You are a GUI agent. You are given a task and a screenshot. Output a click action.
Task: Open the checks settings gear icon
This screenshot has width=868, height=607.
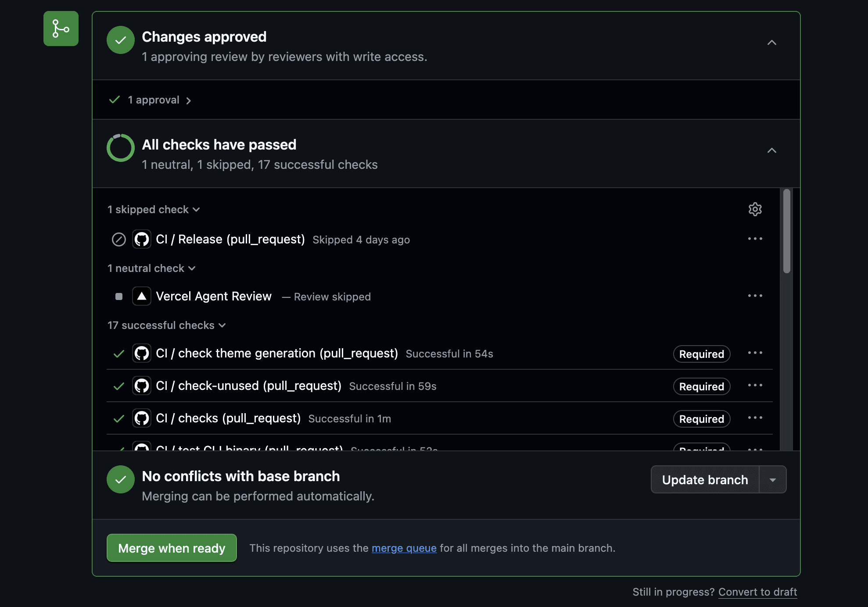[755, 209]
